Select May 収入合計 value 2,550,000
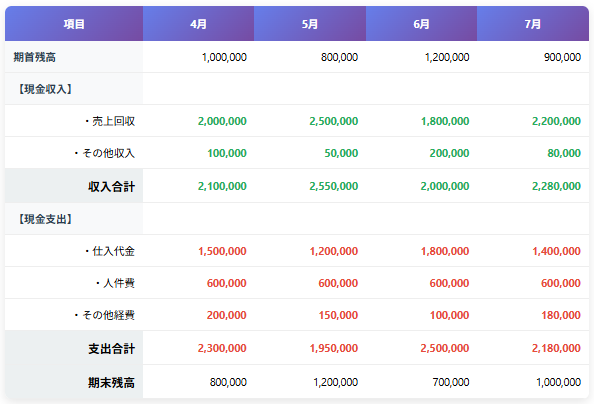 pos(333,186)
